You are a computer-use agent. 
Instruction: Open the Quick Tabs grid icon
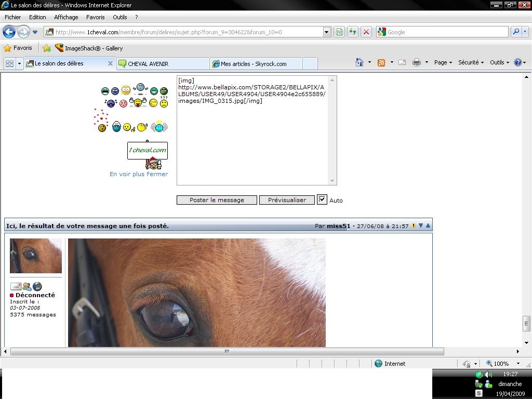coord(9,63)
